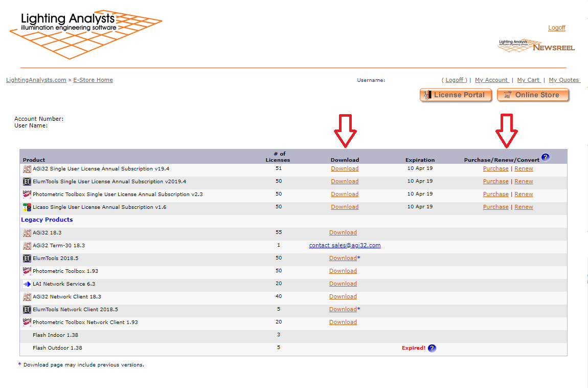Click the Product column header
The width and height of the screenshot is (588, 388).
click(34, 160)
